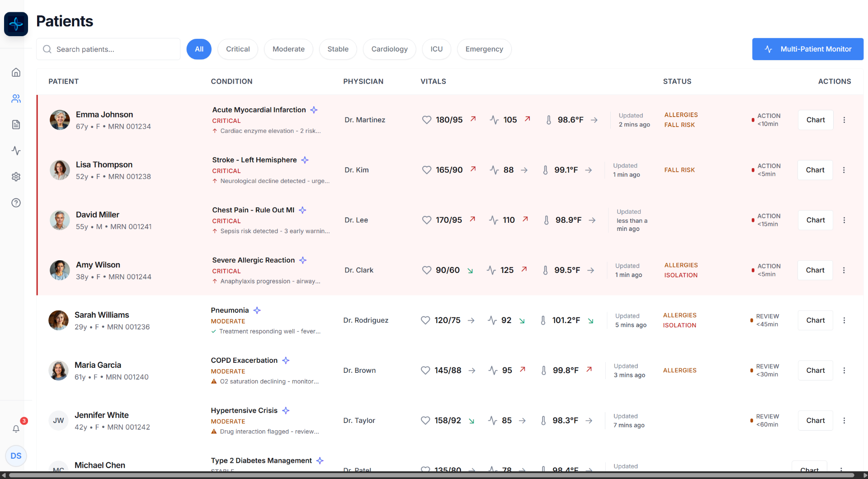The width and height of the screenshot is (868, 479).
Task: Click the sparkle icon beside Hypertensive Crisis
Action: tap(286, 411)
